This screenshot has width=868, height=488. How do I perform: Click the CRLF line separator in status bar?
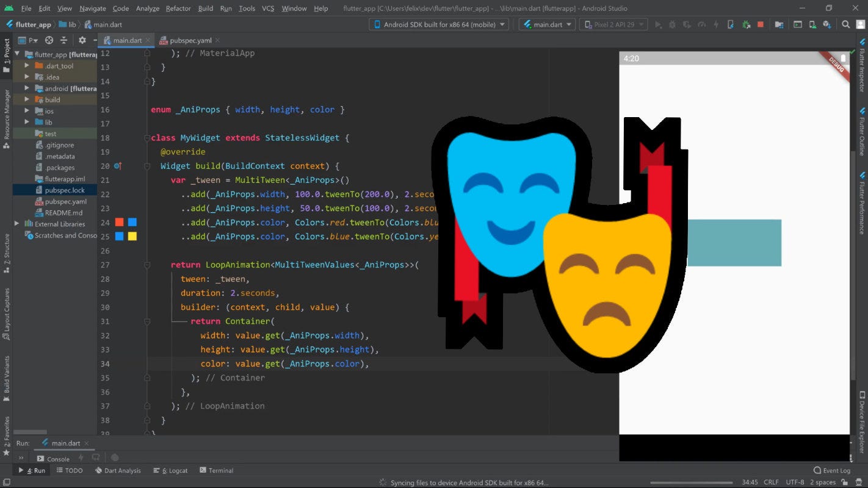[771, 482]
